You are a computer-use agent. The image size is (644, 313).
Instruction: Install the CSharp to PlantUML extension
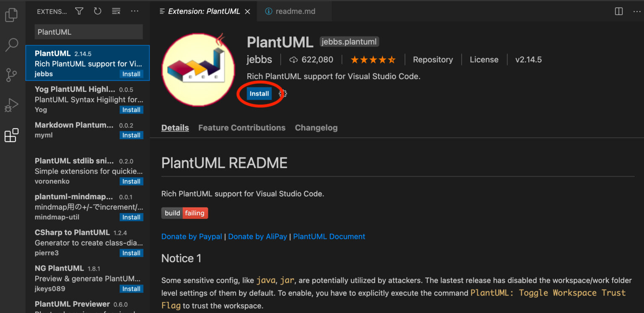coord(131,253)
